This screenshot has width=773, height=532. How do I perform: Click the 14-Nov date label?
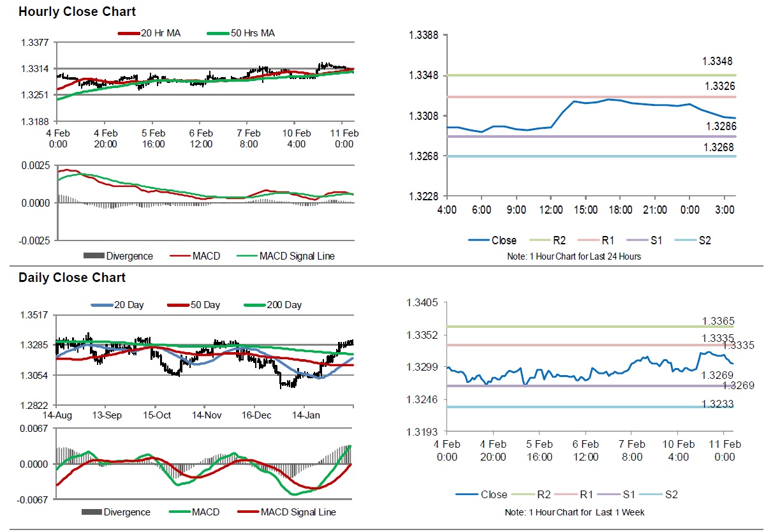(205, 415)
